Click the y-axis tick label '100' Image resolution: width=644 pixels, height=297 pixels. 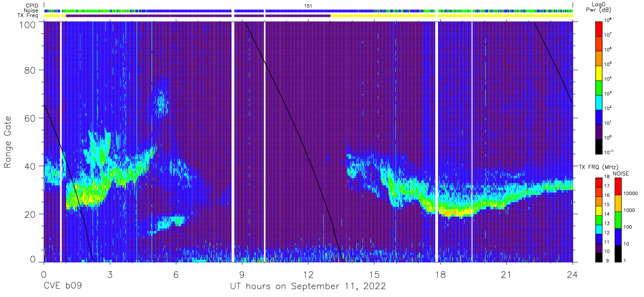28,25
